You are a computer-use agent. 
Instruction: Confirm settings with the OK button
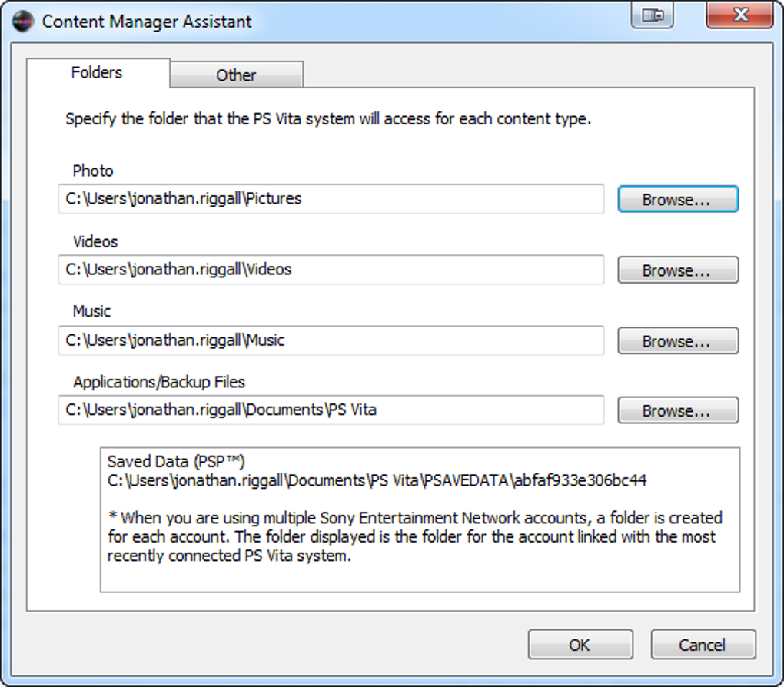coord(580,645)
